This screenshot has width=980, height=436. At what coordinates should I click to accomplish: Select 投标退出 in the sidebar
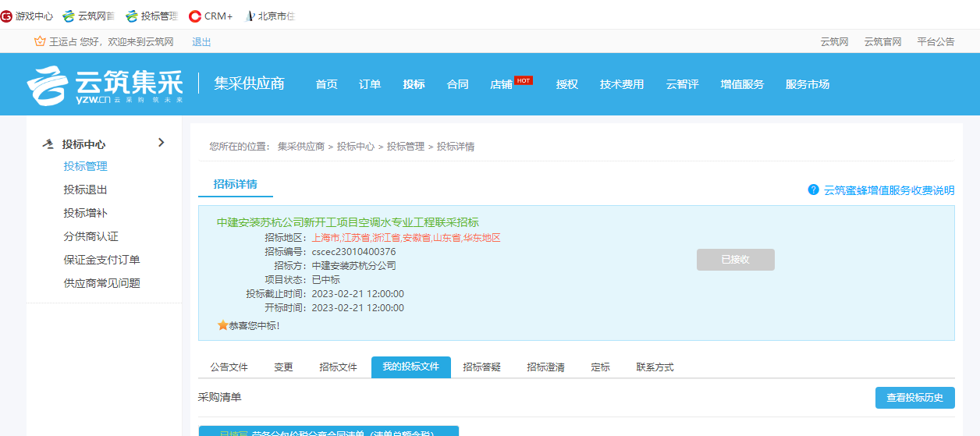86,190
